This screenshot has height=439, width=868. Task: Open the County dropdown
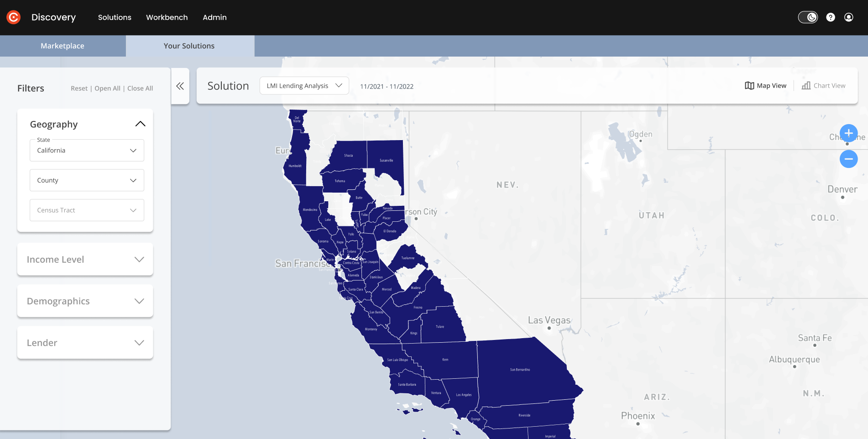click(87, 180)
